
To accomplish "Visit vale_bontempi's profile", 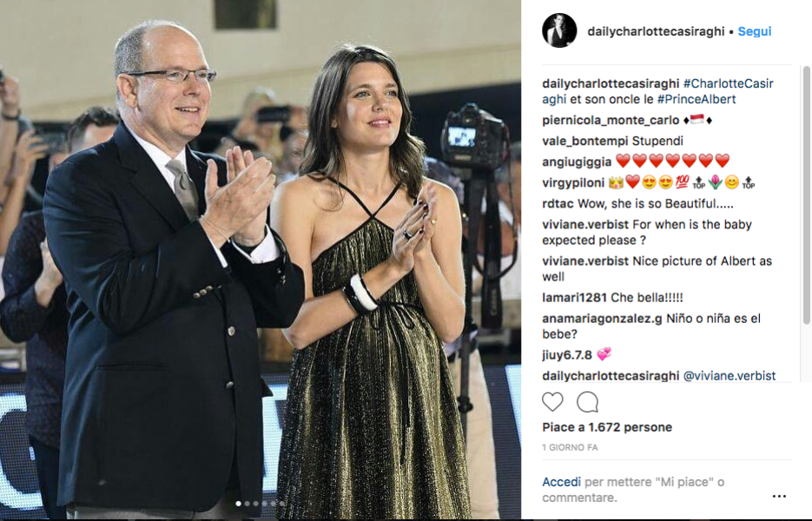I will (x=585, y=141).
